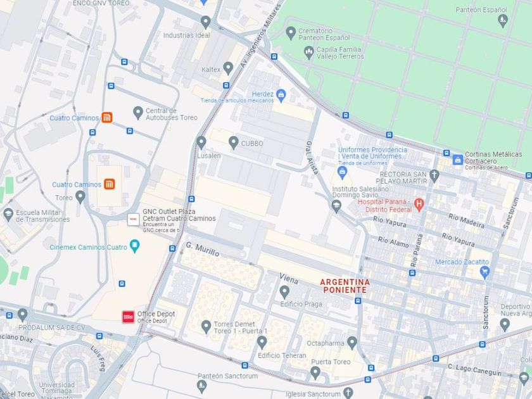Open the Mercado Zacatito shopping cart pin
The image size is (532, 399).
(x=484, y=272)
